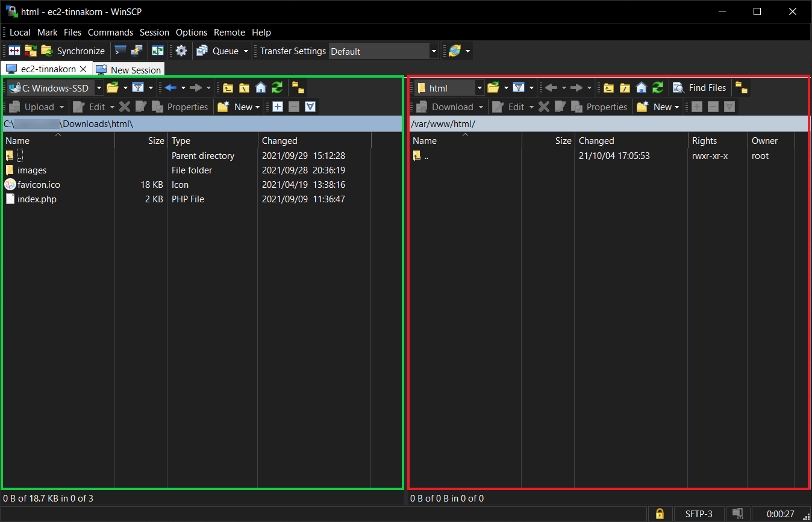Go to local root directory icon

[x=244, y=88]
